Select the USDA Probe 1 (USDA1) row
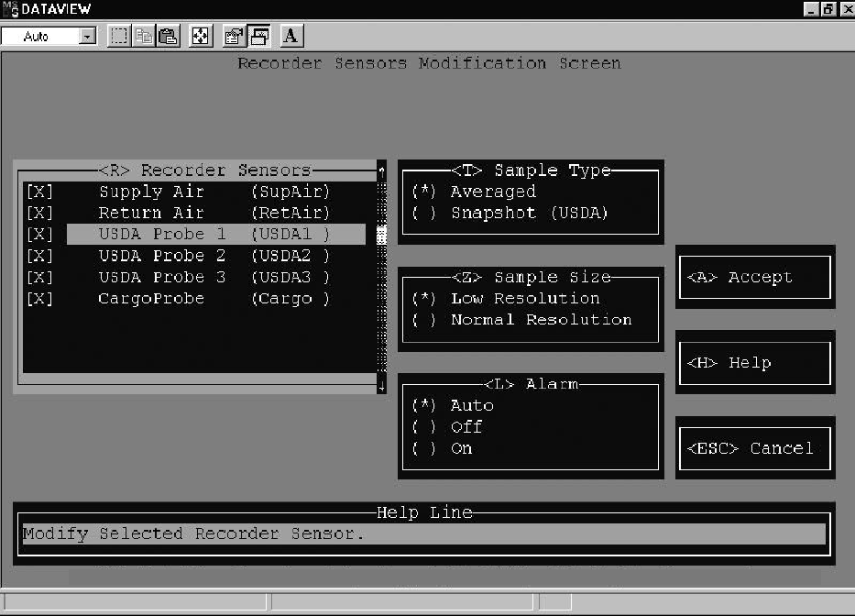The height and width of the screenshot is (616, 855). pyautogui.click(x=216, y=234)
